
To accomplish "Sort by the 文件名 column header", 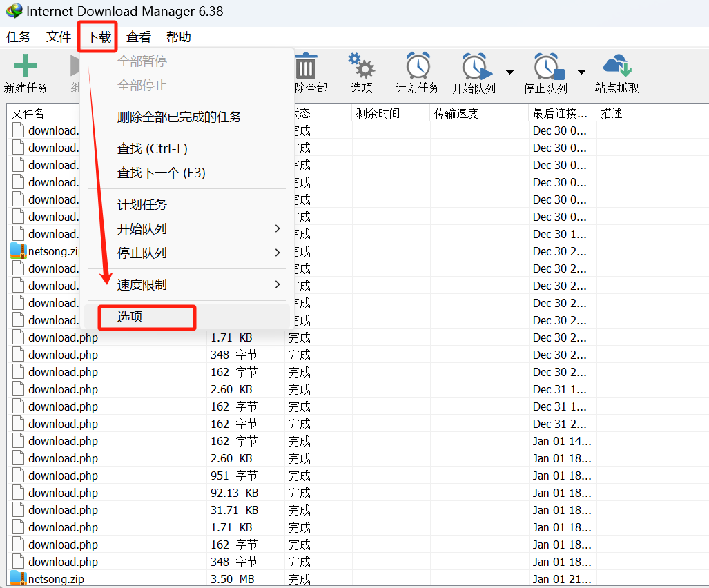I will click(28, 113).
